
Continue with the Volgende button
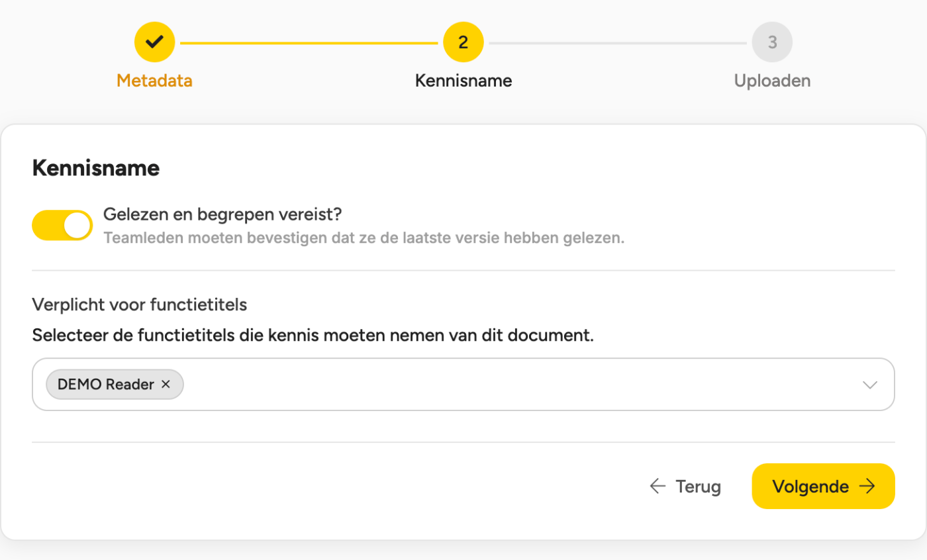pos(823,487)
